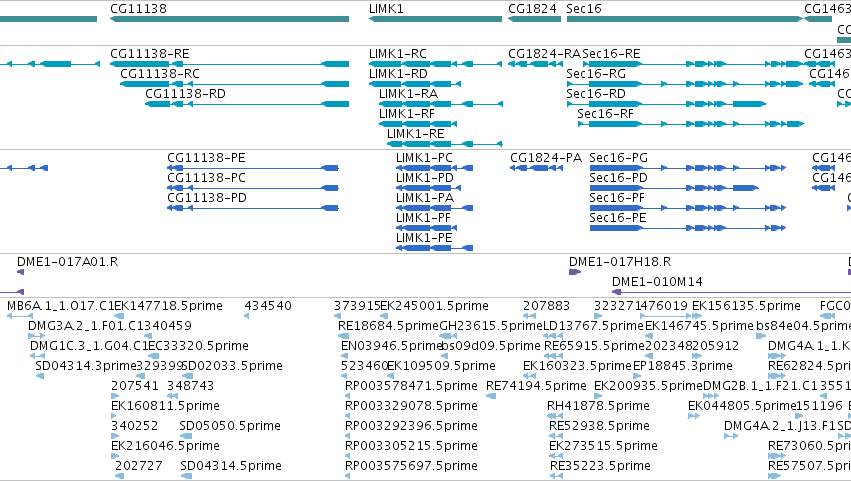The image size is (851, 481).
Task: Select the CG1824-PA protein feature
Action: tap(536, 168)
